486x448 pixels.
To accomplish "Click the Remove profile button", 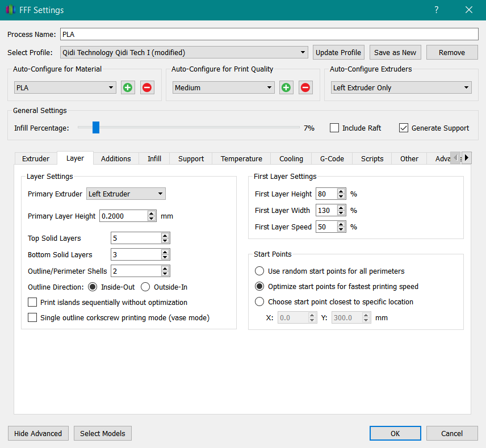I will pos(452,53).
